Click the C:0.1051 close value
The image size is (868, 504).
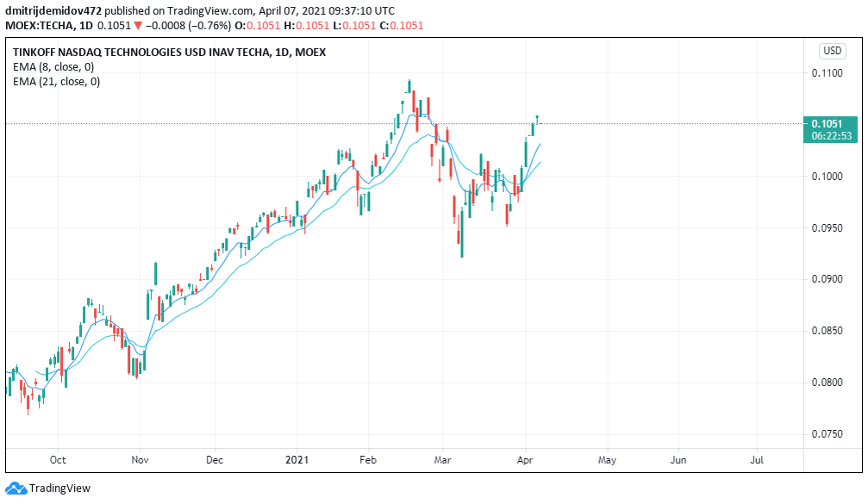click(x=402, y=26)
